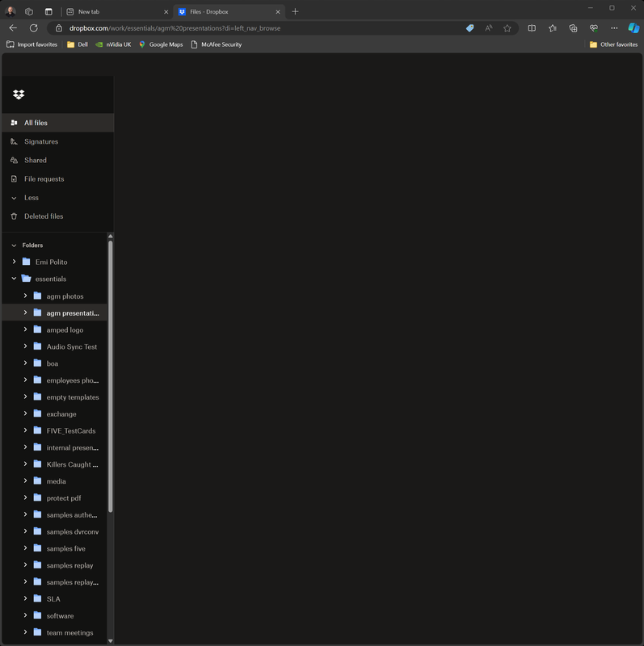The width and height of the screenshot is (644, 646).
Task: Open the Favorites list icon
Action: pos(553,28)
